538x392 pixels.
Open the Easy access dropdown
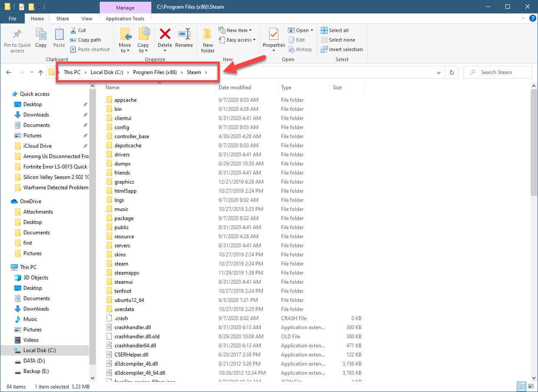pos(237,40)
